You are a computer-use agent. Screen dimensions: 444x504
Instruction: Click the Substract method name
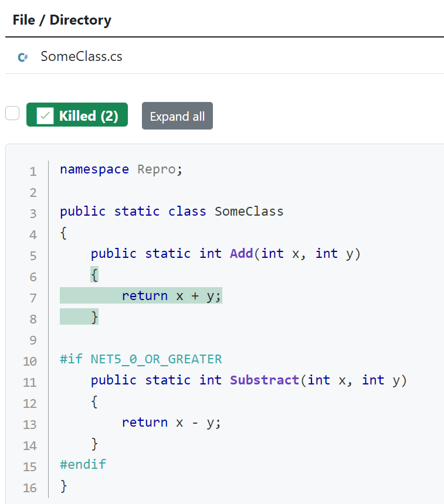pyautogui.click(x=264, y=380)
